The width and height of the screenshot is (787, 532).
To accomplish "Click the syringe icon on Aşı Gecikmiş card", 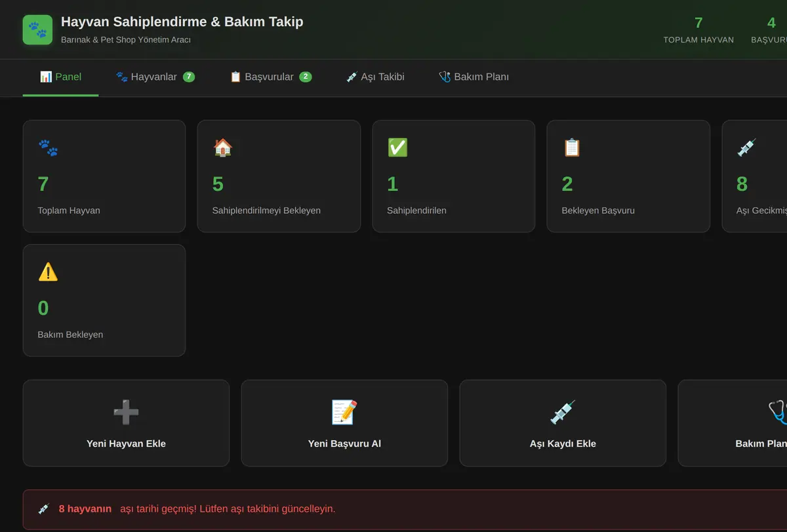I will [x=746, y=148].
